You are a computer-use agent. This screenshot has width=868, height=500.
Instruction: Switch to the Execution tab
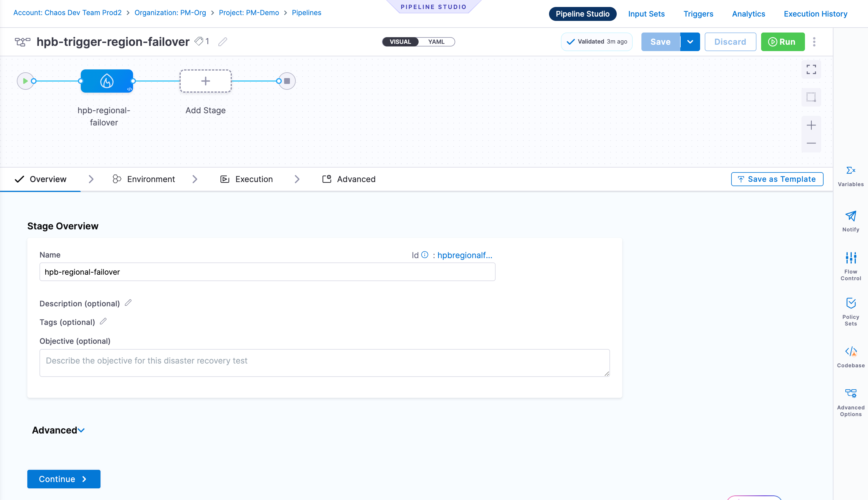click(x=254, y=179)
